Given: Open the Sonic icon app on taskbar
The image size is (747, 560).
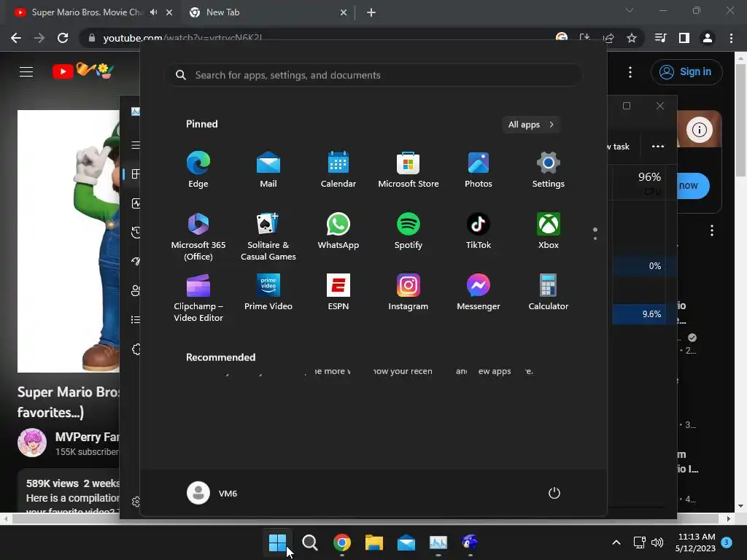Looking at the screenshot, I should pos(471,542).
